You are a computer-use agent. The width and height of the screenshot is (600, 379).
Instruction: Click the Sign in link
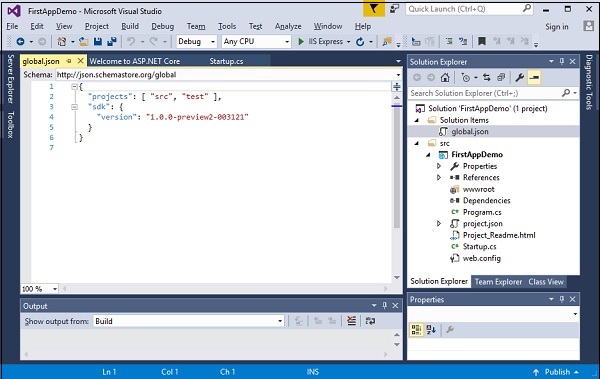[x=557, y=26]
